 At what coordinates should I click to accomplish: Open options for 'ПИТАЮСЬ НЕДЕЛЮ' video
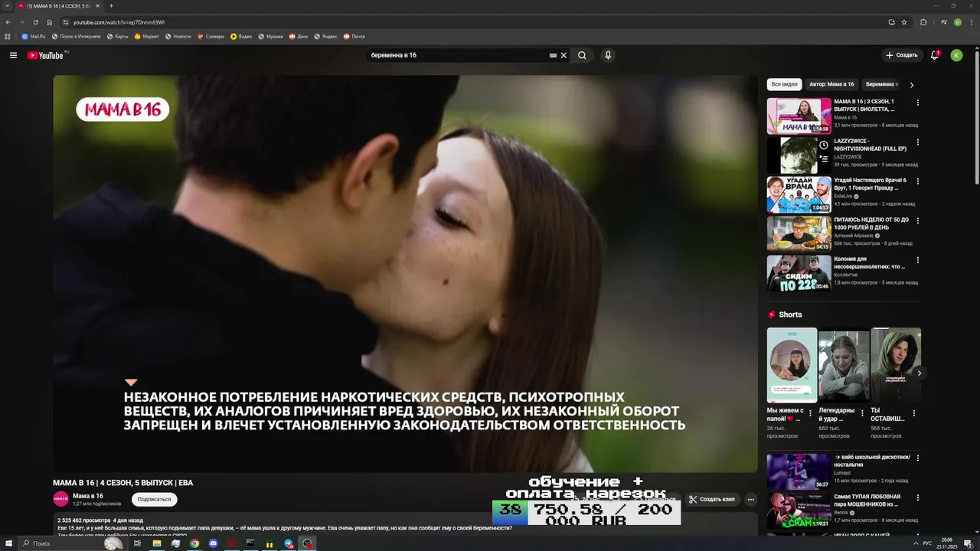pos(918,221)
